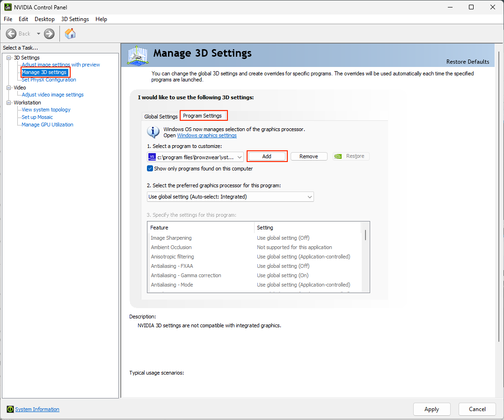Click Restore Defaults link
504x420 pixels.
click(467, 62)
